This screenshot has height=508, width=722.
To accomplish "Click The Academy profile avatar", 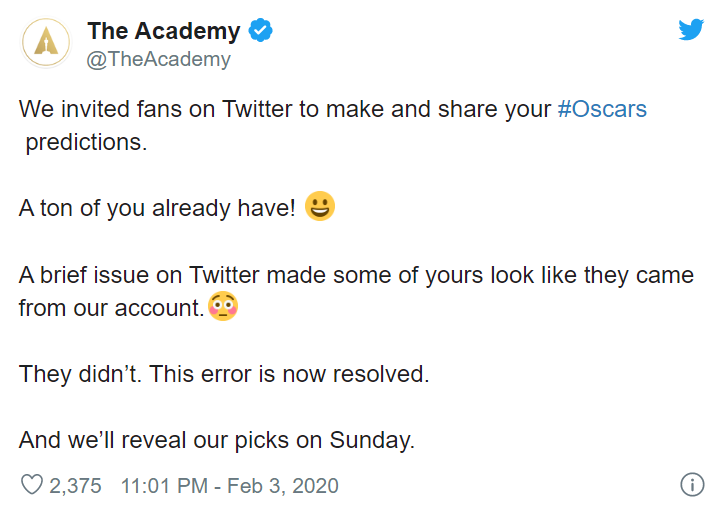I will pos(46,42).
